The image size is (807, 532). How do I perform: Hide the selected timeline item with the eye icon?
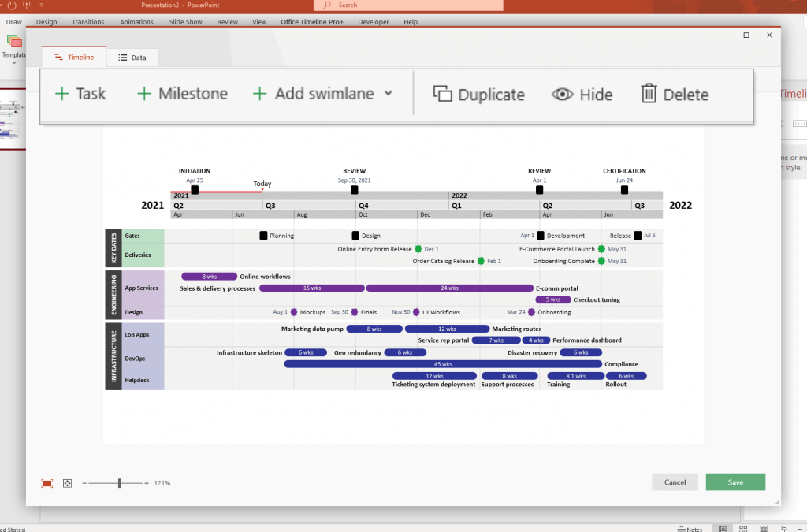point(582,94)
